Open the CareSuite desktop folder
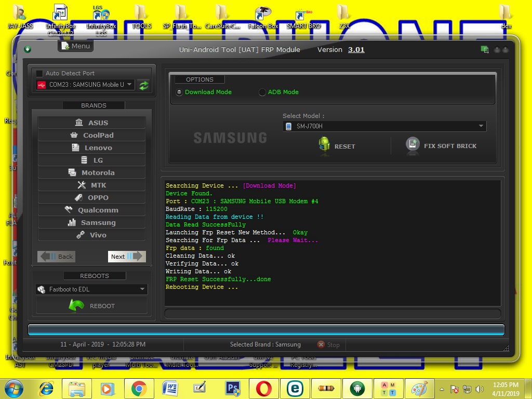This screenshot has width=532, height=399. [222, 17]
